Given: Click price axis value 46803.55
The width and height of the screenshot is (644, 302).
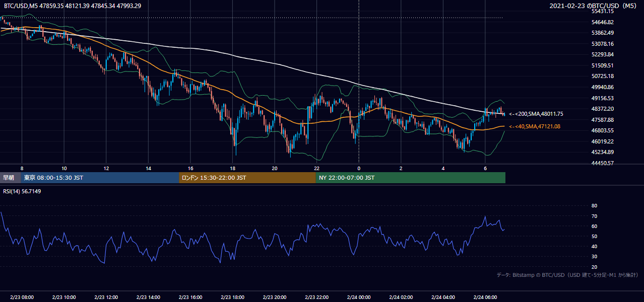Looking at the screenshot, I should [x=602, y=130].
